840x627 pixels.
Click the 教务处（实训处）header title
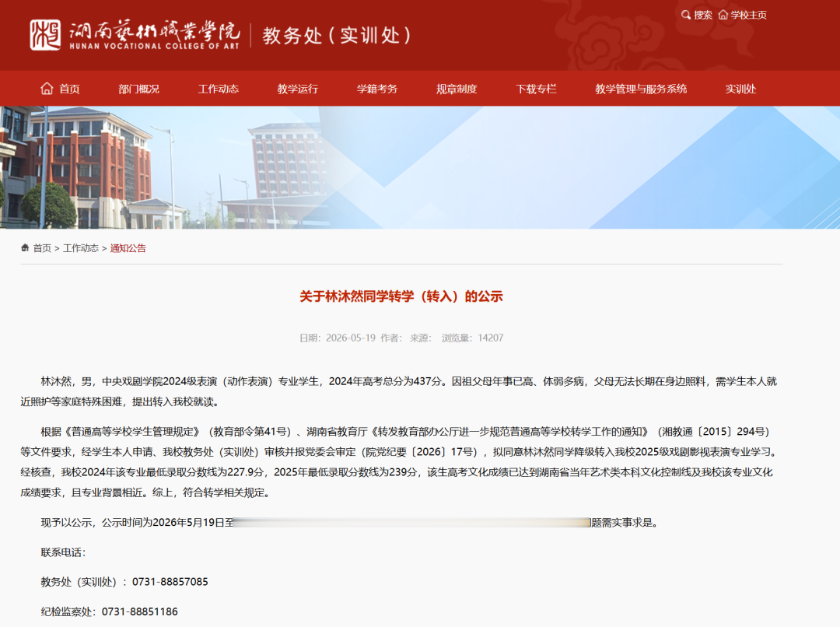click(x=337, y=35)
